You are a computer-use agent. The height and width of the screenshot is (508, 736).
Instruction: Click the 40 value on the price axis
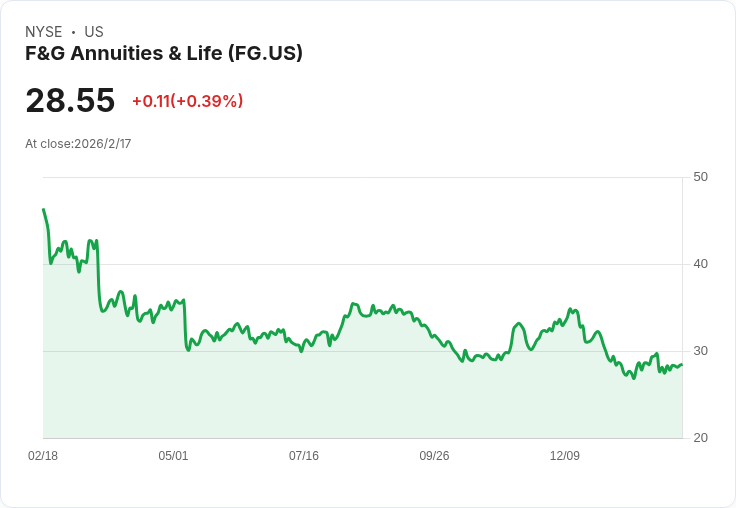[700, 264]
